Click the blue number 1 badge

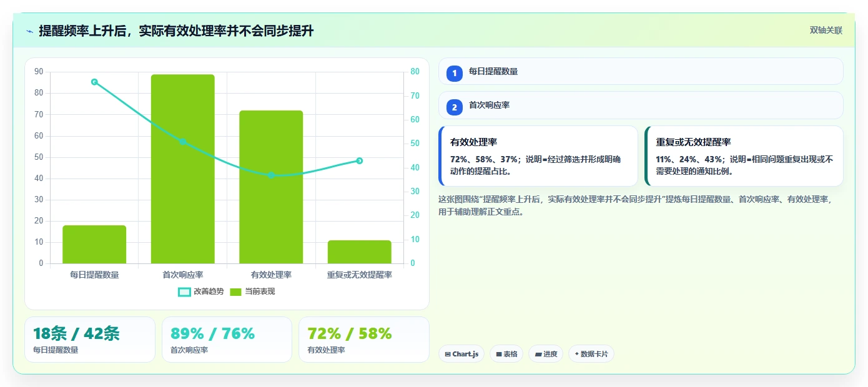(x=455, y=73)
